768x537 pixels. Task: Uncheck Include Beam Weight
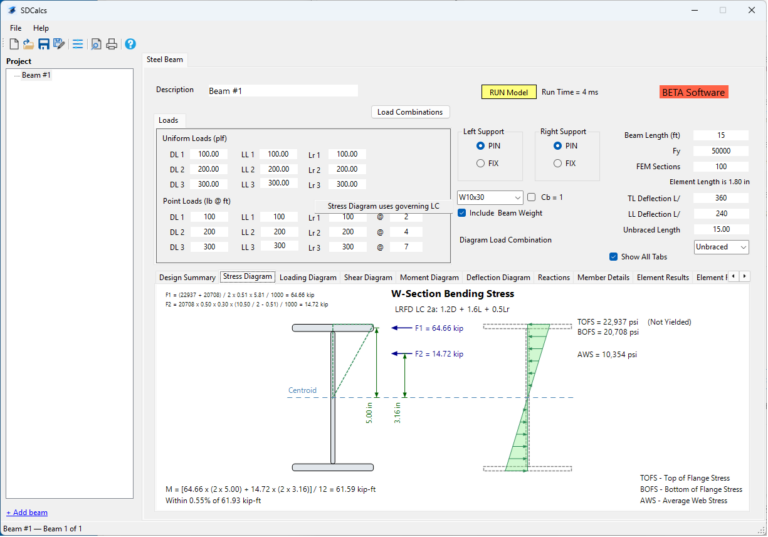point(462,213)
